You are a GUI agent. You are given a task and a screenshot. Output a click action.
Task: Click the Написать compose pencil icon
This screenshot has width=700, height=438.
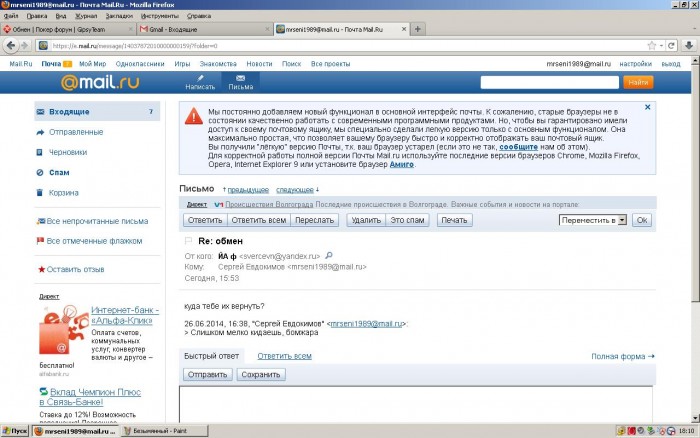(x=200, y=78)
